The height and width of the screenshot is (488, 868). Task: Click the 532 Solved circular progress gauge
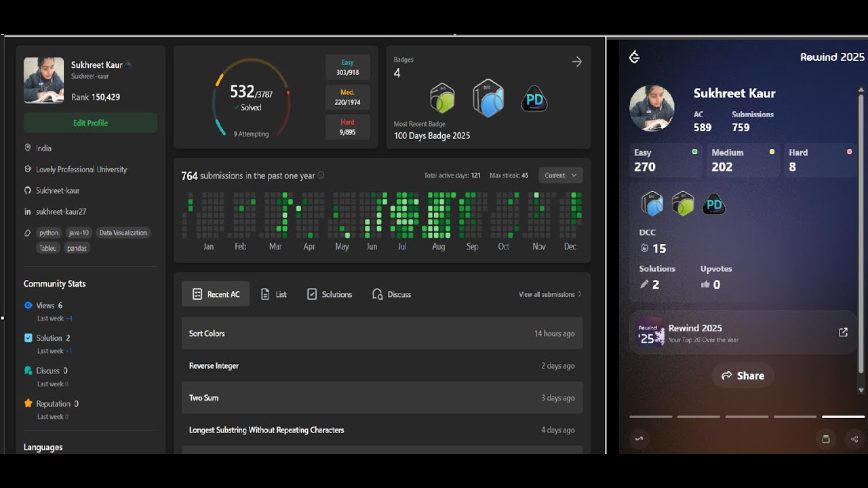[x=252, y=99]
